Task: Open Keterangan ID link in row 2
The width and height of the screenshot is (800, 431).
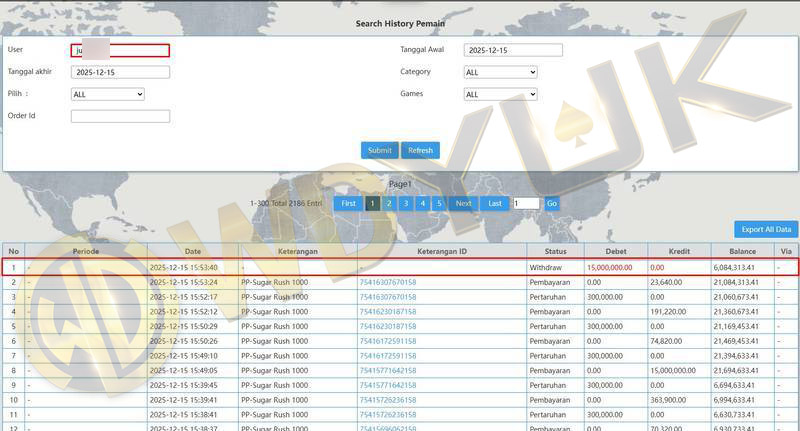Action: pos(387,283)
